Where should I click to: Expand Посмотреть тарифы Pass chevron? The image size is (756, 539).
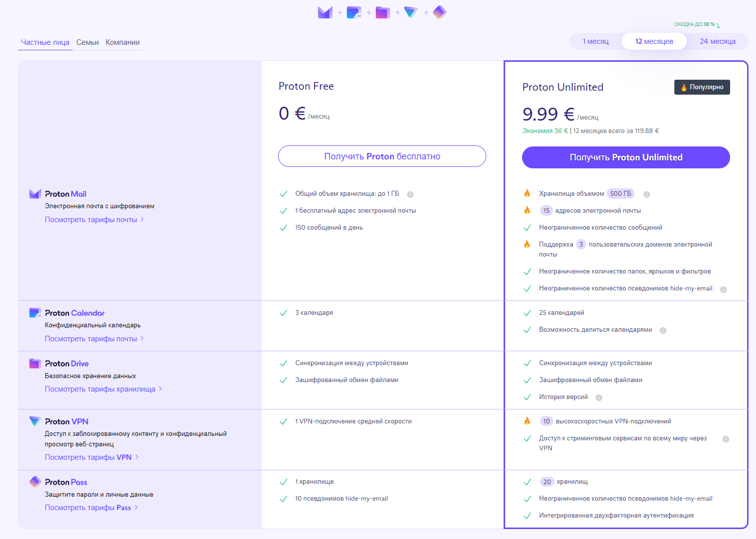(x=136, y=508)
